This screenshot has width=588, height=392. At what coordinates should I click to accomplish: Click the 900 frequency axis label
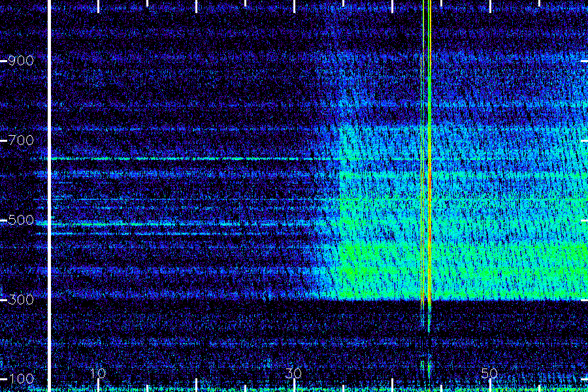pyautogui.click(x=21, y=61)
